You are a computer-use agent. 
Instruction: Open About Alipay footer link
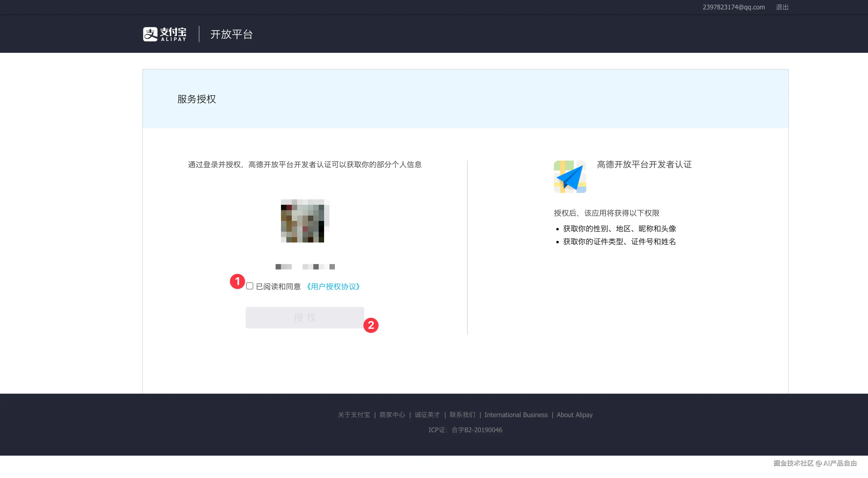[575, 415]
